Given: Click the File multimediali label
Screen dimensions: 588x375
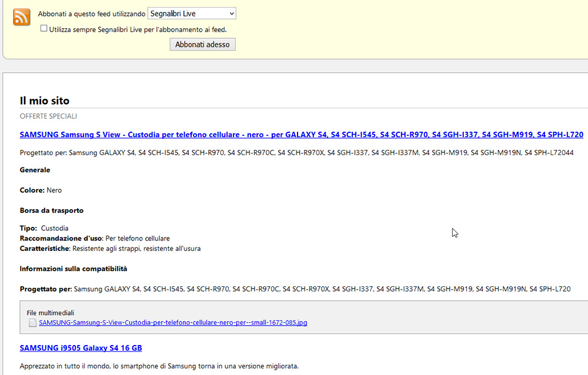Looking at the screenshot, I should (x=50, y=313).
